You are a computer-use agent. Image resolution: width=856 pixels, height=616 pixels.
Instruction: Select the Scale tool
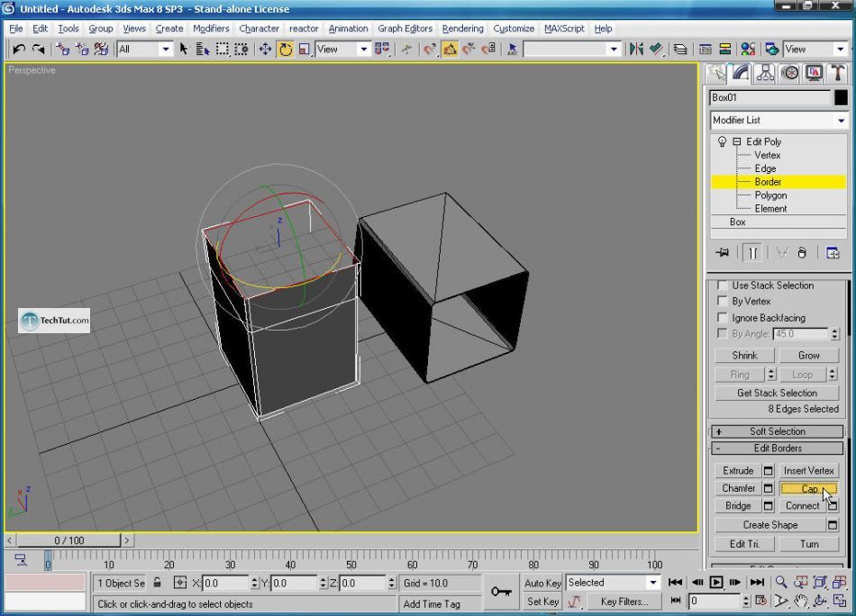tap(304, 50)
